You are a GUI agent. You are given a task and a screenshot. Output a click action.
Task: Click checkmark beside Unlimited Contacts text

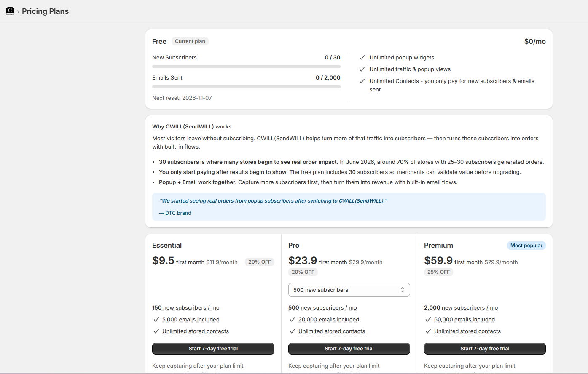point(362,81)
